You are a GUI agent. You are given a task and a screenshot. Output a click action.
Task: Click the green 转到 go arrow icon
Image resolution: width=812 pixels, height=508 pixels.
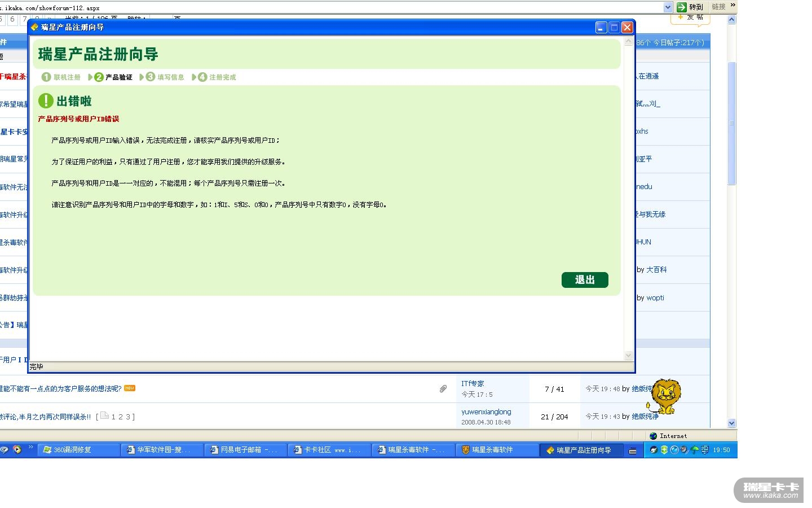(x=682, y=7)
